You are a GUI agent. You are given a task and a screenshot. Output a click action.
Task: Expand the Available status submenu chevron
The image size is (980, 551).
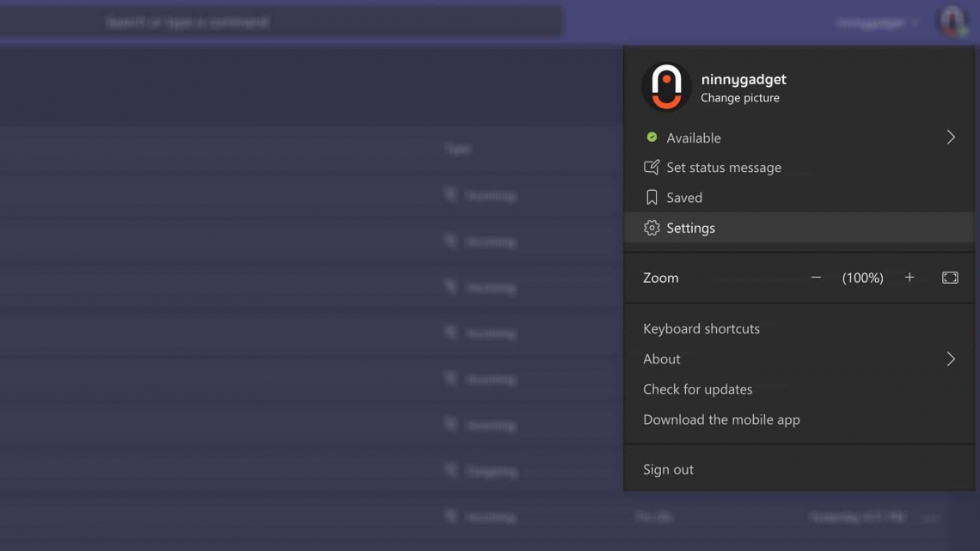pyautogui.click(x=951, y=137)
